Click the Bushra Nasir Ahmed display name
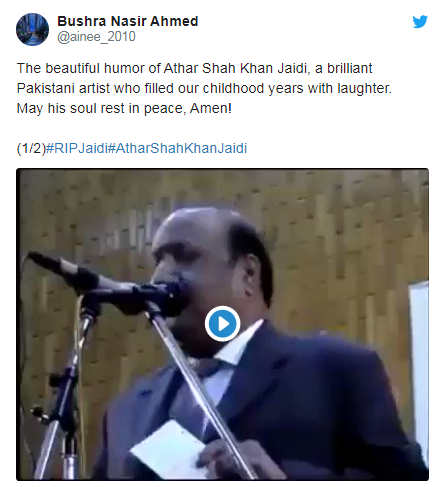Viewport: 439px width, 487px height. 128,21
